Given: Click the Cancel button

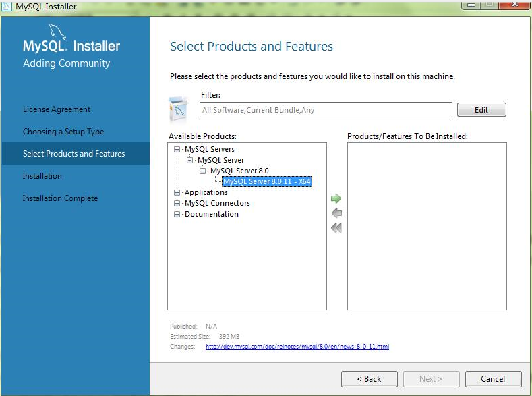Looking at the screenshot, I should pyautogui.click(x=493, y=379).
